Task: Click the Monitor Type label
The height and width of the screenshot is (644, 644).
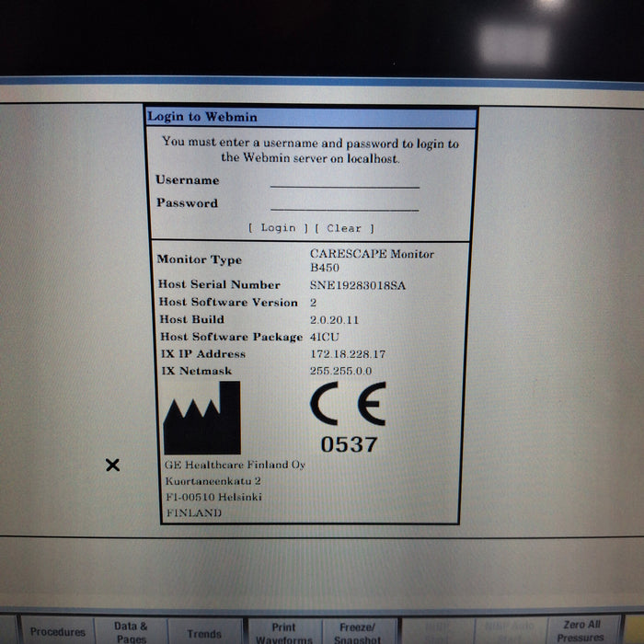Action: (200, 259)
